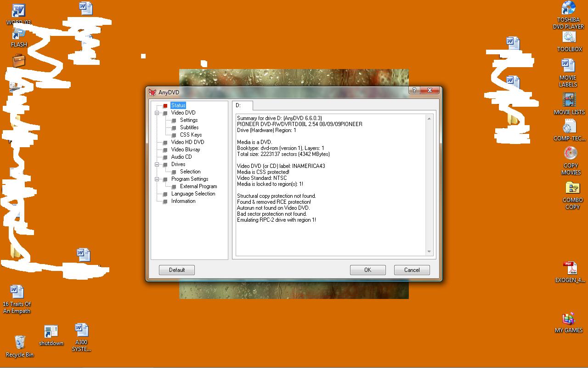Select the Subtitles tree entry
Image resolution: width=588 pixels, height=368 pixels.
coord(189,127)
